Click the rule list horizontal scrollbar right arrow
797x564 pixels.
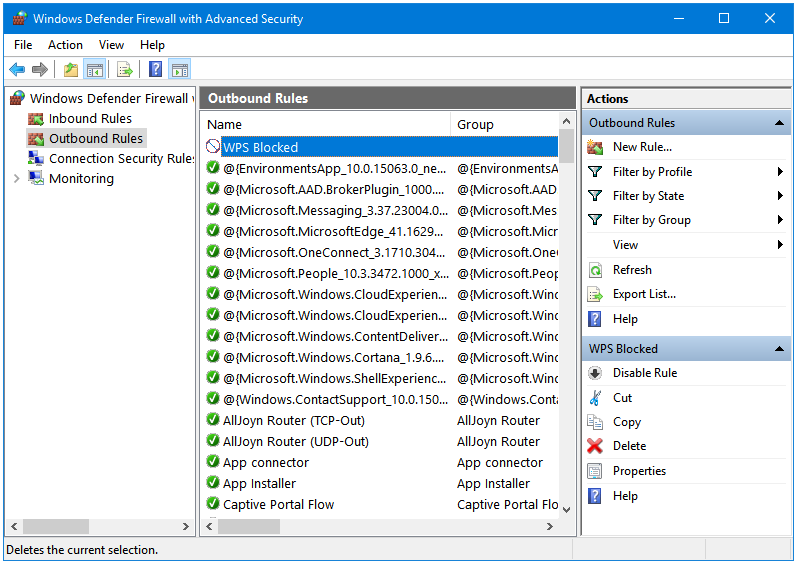549,527
